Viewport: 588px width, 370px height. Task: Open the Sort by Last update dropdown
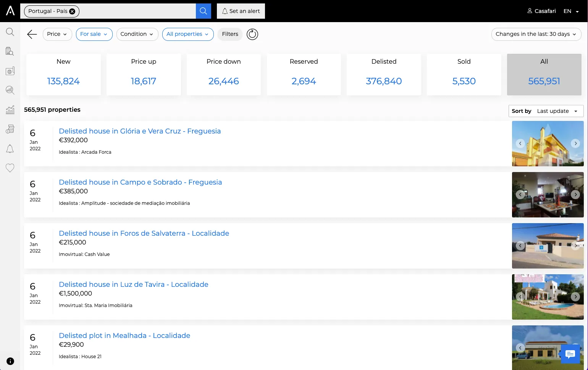pos(546,111)
